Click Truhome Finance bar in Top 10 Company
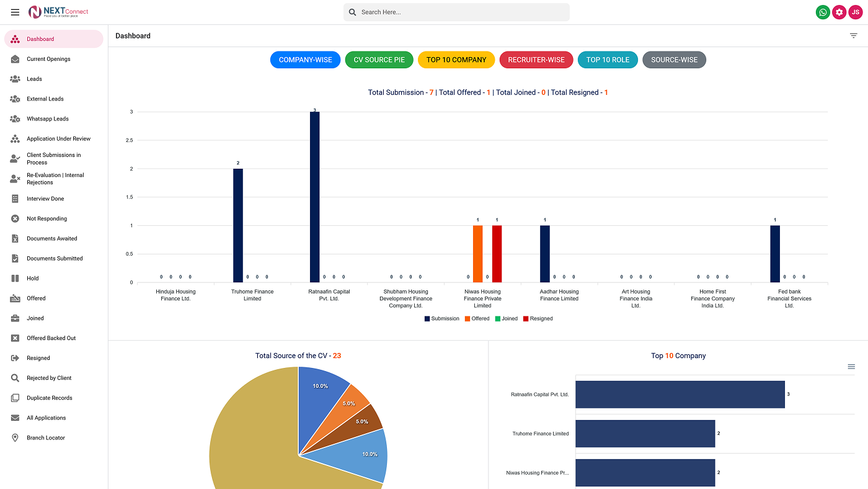The image size is (868, 489). [x=645, y=434]
